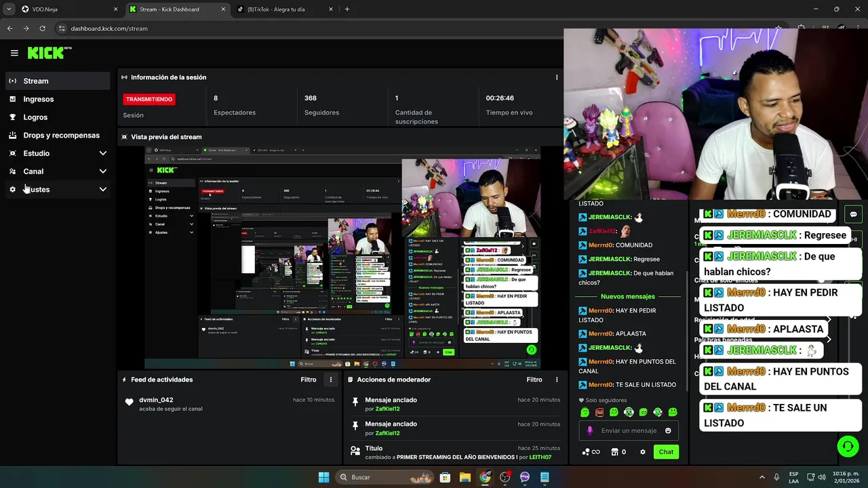Click LEITH07 link in Título entry
868x488 pixels.
pos(540,457)
